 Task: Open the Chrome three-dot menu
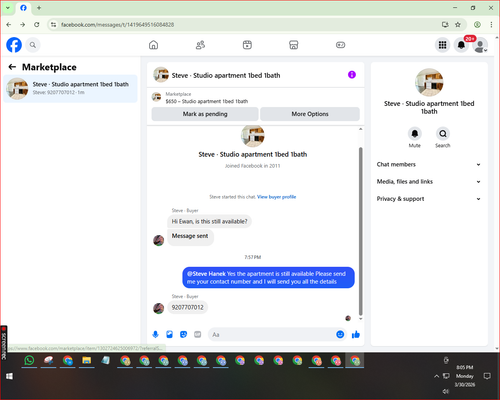tap(491, 24)
